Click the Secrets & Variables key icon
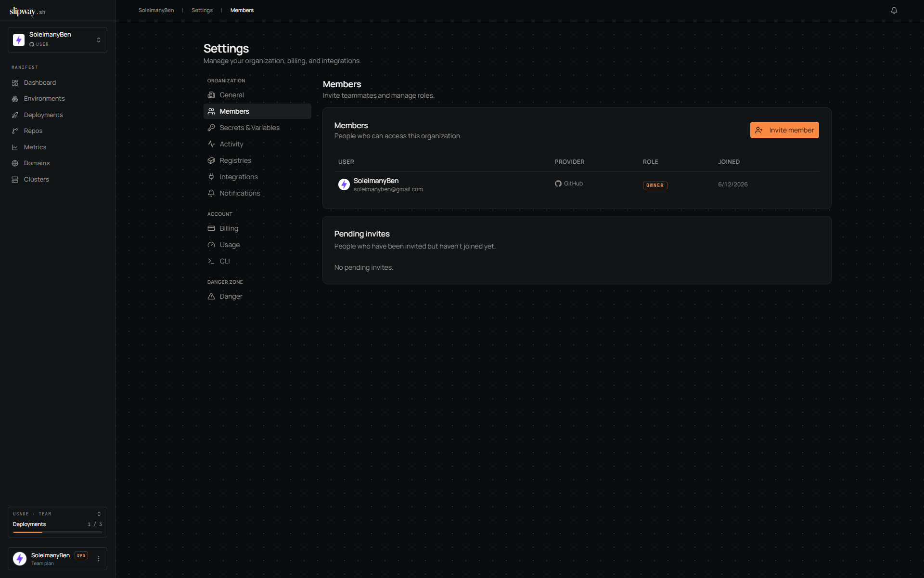The image size is (924, 578). coord(211,128)
